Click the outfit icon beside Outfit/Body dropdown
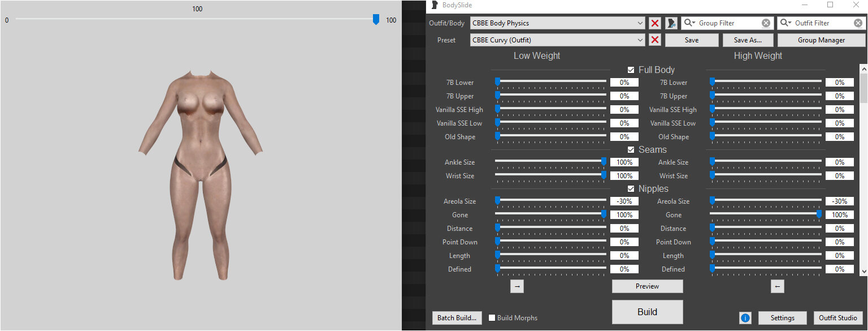This screenshot has width=868, height=331. pyautogui.click(x=671, y=23)
